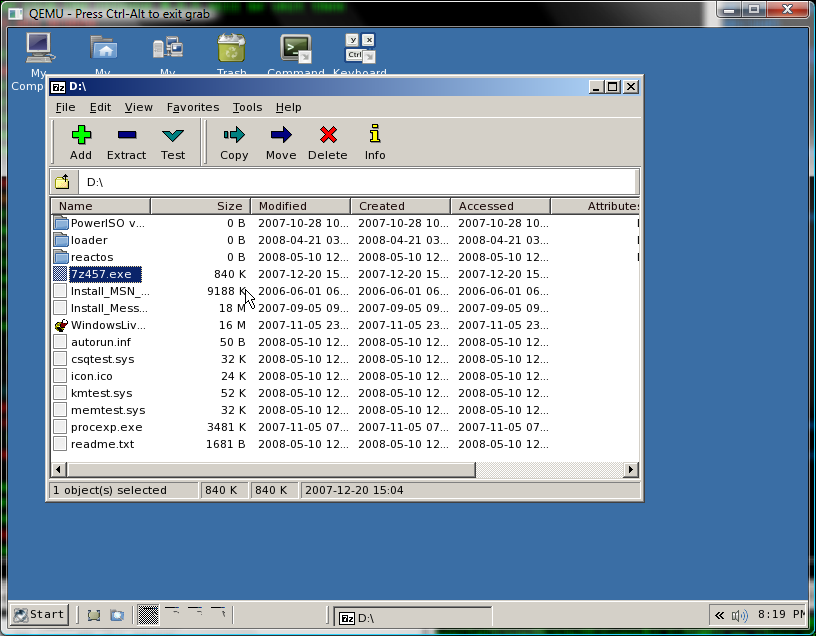
Task: Click the horizontal scrollbar right arrow
Action: click(x=631, y=470)
